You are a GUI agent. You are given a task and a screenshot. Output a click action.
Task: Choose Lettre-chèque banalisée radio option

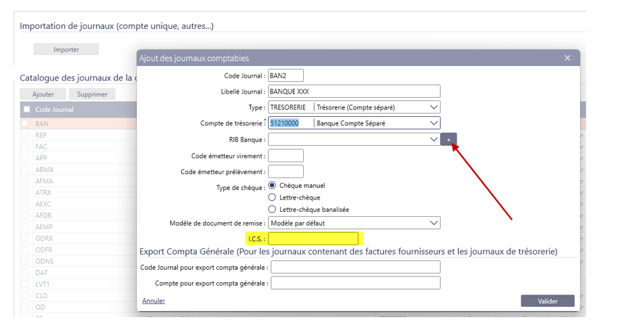click(x=272, y=209)
